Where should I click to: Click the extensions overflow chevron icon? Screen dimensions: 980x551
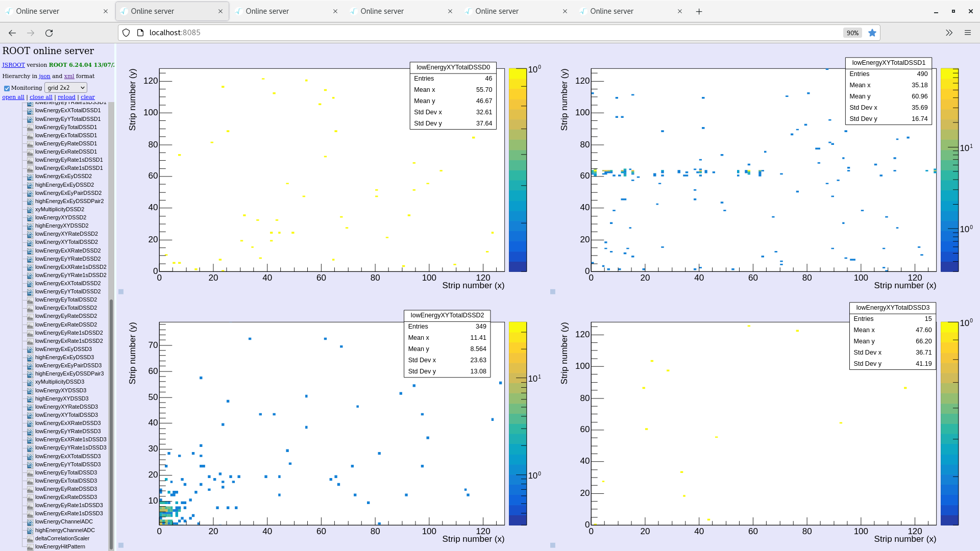tap(949, 33)
